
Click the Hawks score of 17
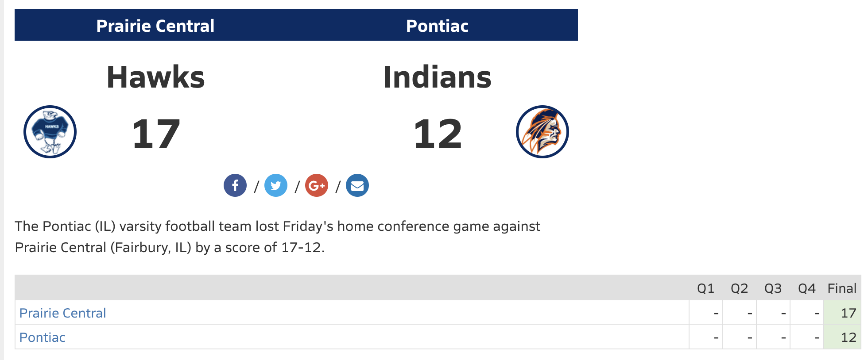click(x=156, y=134)
